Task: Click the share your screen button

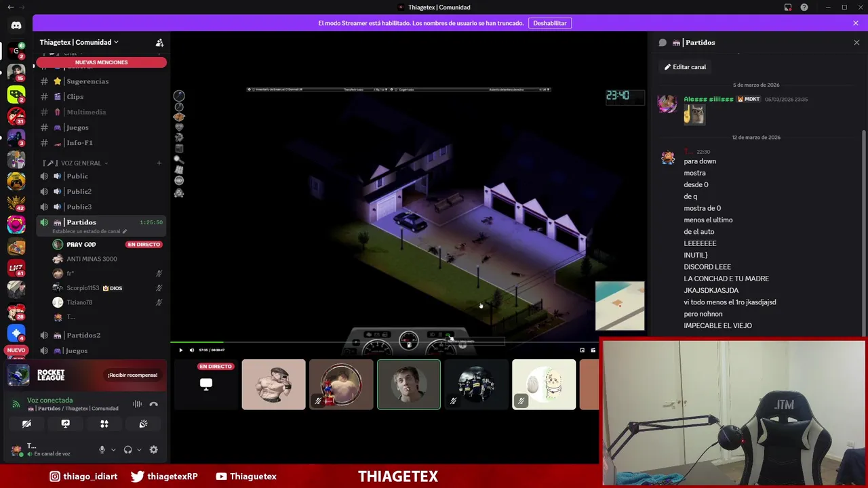Action: [65, 424]
